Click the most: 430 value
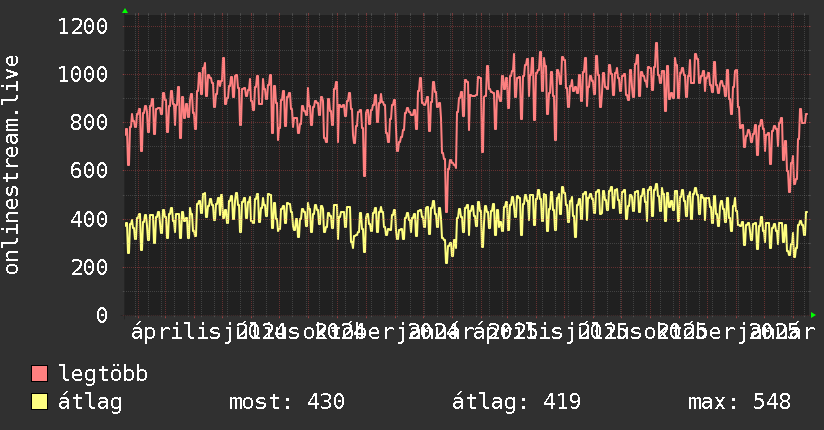This screenshot has height=430, width=824. click(x=287, y=402)
